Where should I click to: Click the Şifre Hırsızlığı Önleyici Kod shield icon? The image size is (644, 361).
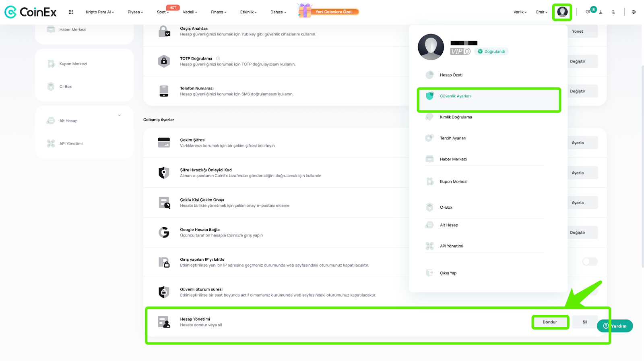164,172
